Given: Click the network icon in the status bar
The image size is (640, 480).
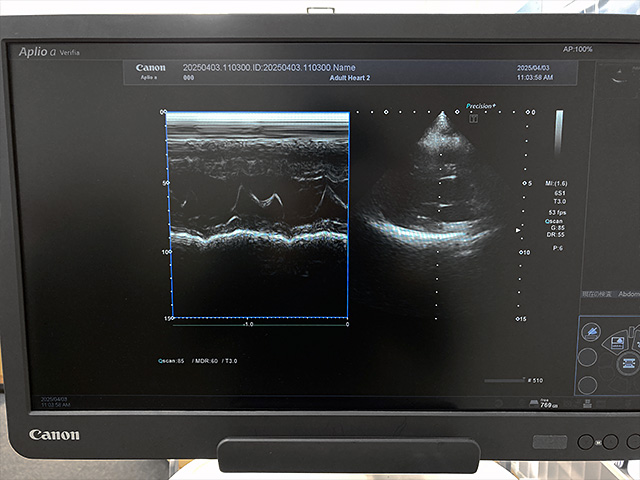Looking at the screenshot, I should [587, 404].
